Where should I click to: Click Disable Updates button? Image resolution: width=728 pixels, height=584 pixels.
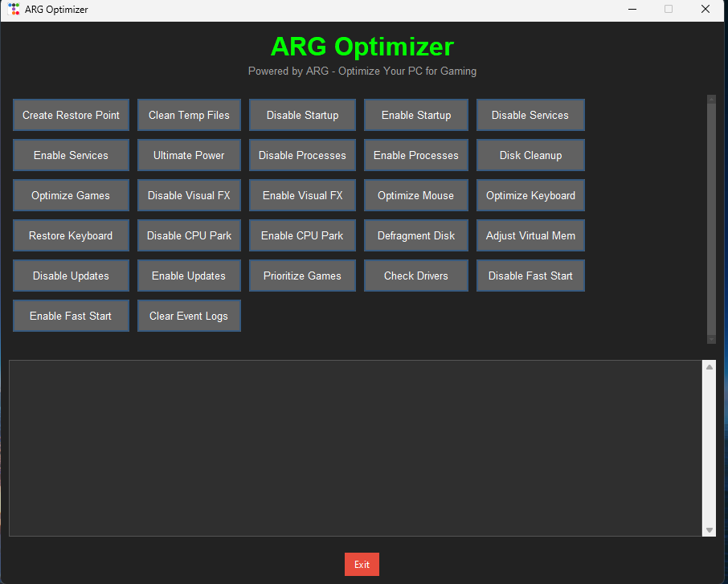pyautogui.click(x=71, y=276)
